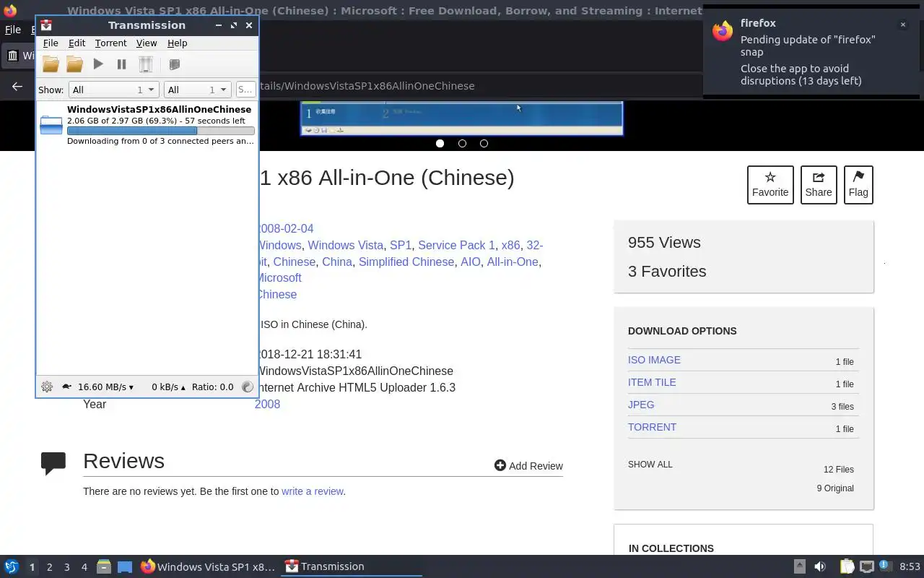Image resolution: width=924 pixels, height=578 pixels.
Task: Click the folder icon directly below File menu
Action: click(51, 64)
